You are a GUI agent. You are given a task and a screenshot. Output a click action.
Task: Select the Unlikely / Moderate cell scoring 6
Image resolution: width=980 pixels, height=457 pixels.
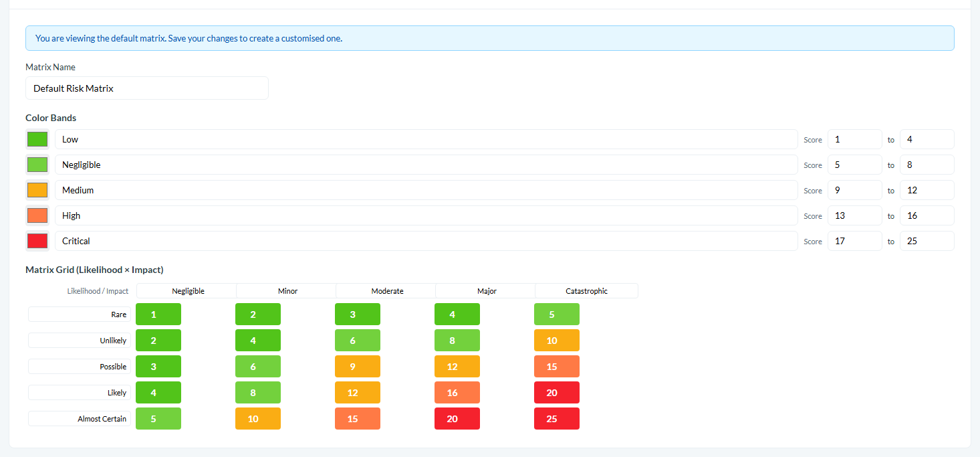[x=358, y=341]
